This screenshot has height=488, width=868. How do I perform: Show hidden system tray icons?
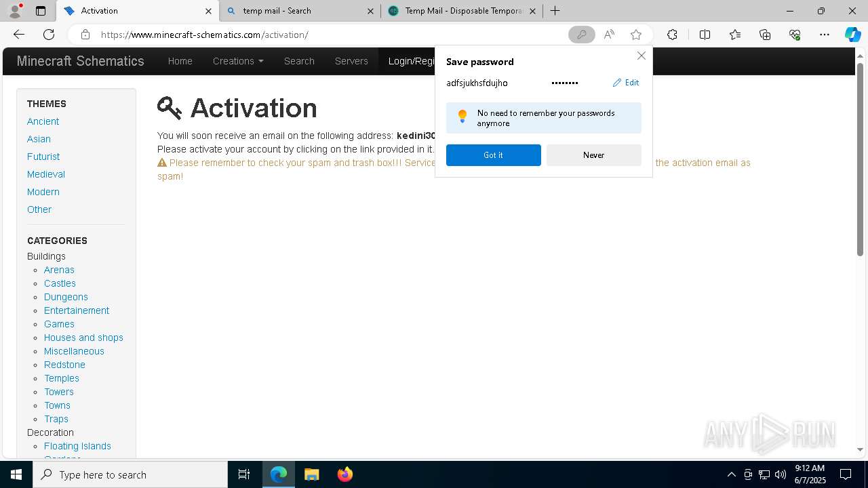click(x=731, y=474)
